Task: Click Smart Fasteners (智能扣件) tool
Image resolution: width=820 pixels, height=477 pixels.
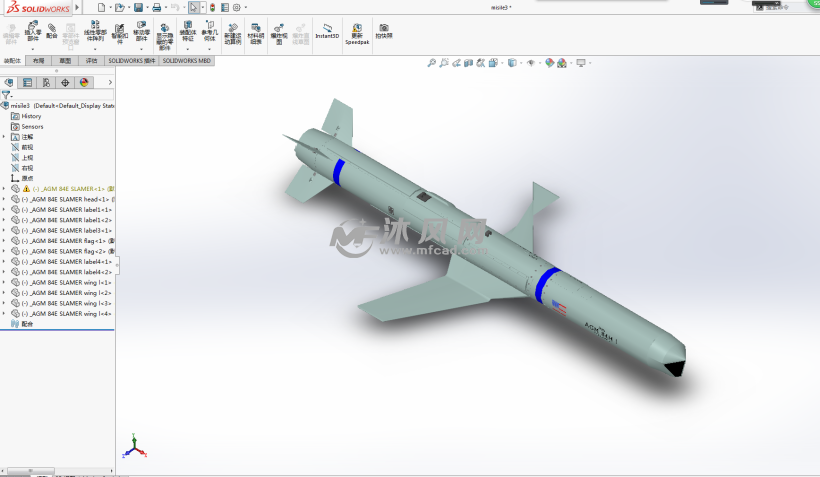Action: pyautogui.click(x=120, y=34)
